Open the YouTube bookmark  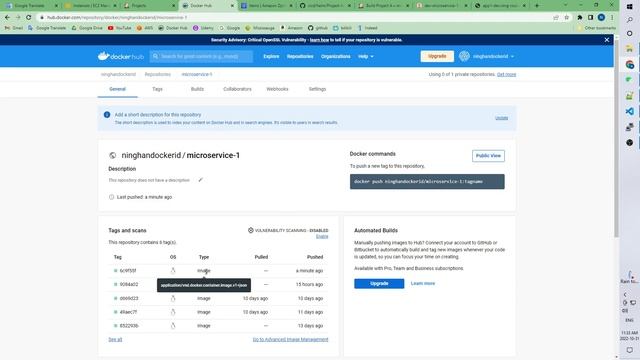pos(120,28)
